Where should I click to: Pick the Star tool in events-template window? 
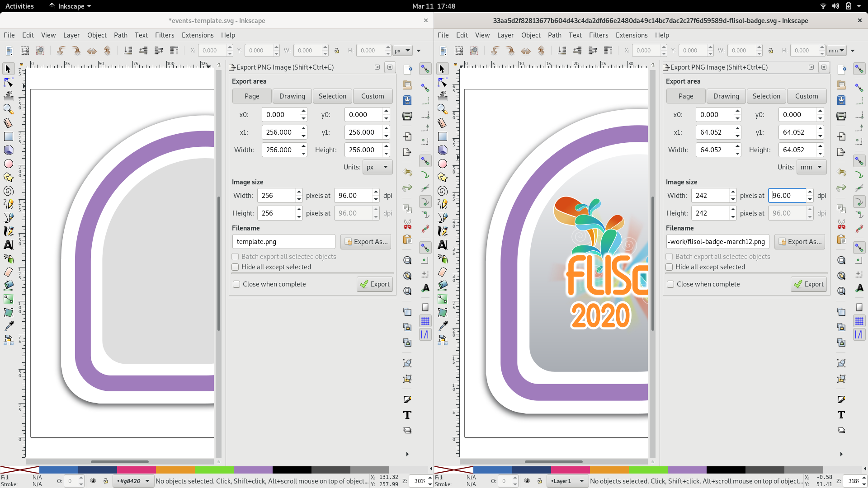pyautogui.click(x=8, y=177)
